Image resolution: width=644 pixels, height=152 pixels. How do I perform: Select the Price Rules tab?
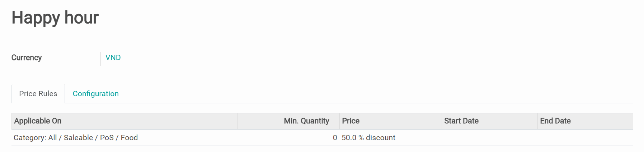[38, 94]
